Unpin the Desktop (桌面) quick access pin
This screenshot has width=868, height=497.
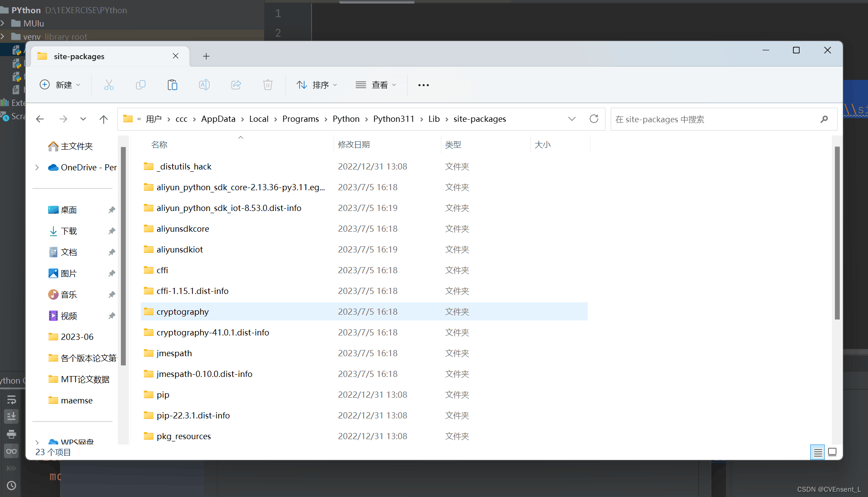pyautogui.click(x=112, y=210)
